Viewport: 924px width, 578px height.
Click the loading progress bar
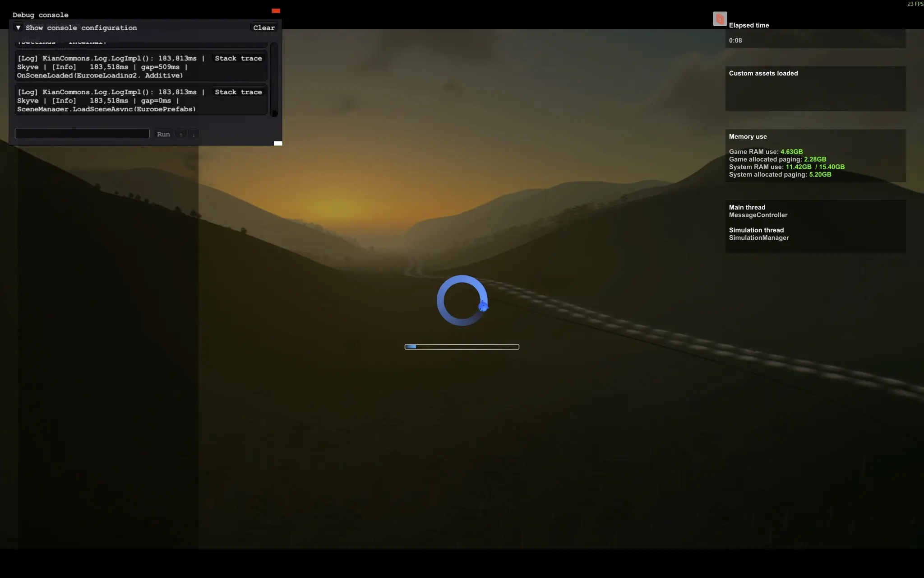[x=462, y=347]
